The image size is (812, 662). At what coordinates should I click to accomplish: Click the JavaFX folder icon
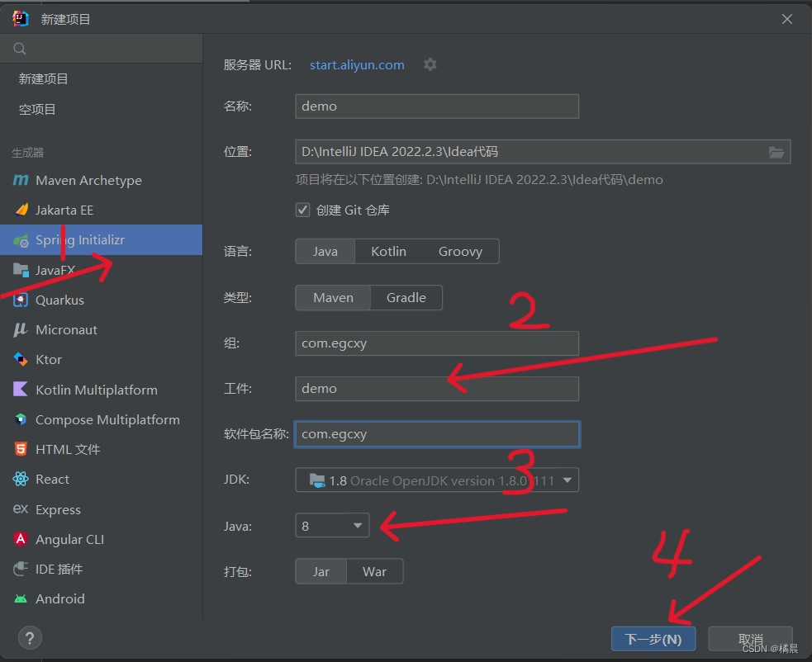tap(21, 270)
